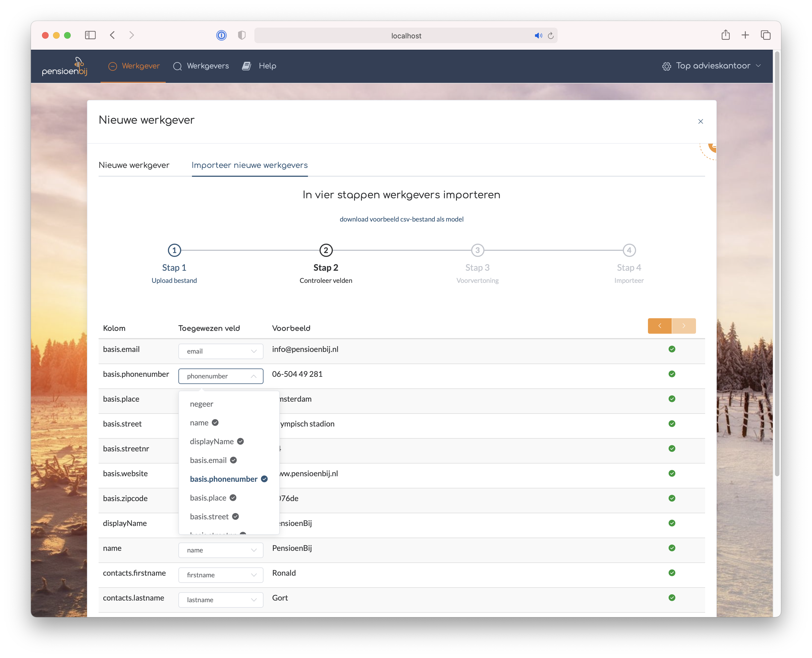Image resolution: width=812 pixels, height=658 pixels.
Task: Click green check icon for displayName row
Action: point(672,523)
